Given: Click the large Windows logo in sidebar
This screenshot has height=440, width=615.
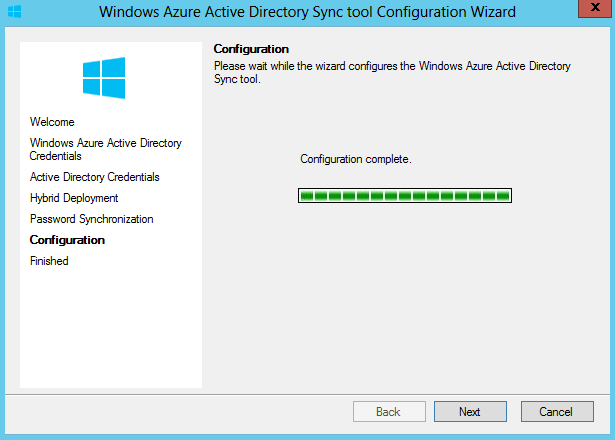Looking at the screenshot, I should coord(104,78).
